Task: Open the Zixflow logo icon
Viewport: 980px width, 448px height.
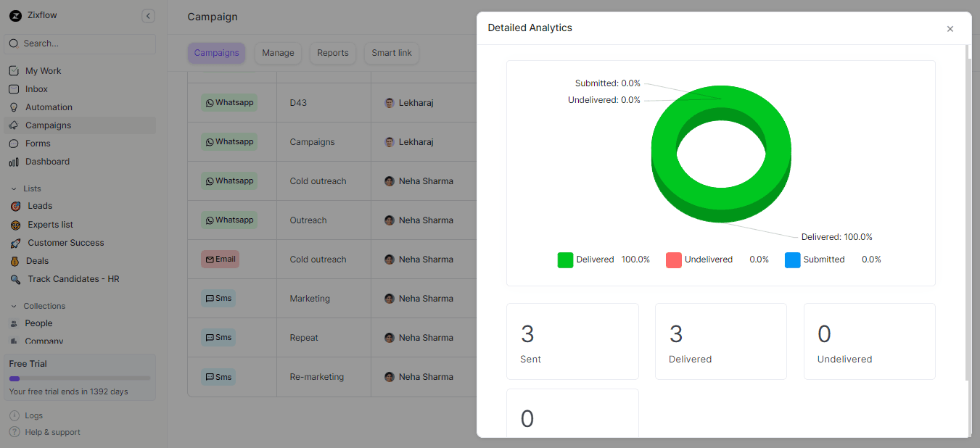Action: 15,15
